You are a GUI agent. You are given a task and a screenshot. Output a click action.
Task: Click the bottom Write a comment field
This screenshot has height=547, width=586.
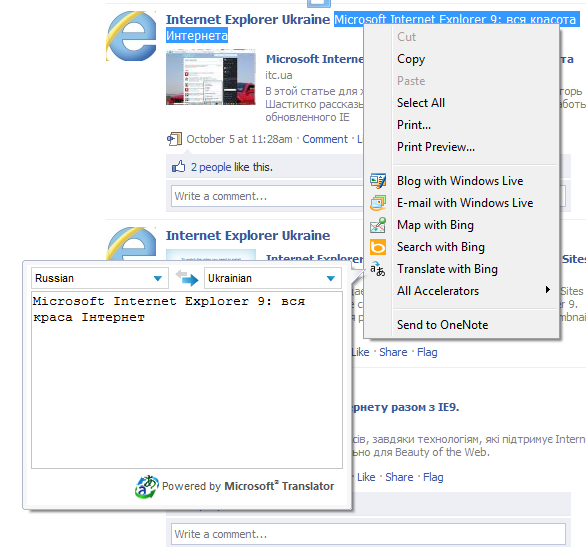(x=368, y=534)
